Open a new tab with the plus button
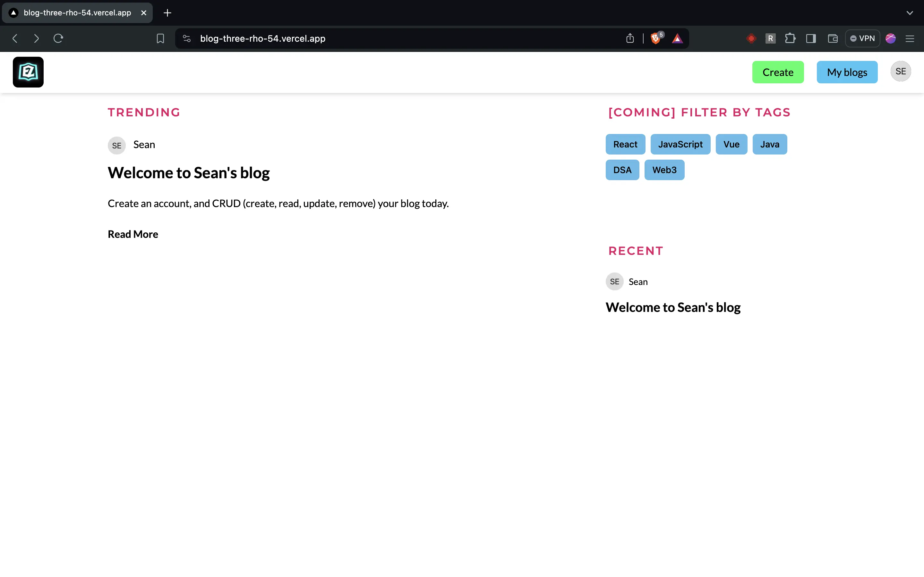 [x=167, y=13]
